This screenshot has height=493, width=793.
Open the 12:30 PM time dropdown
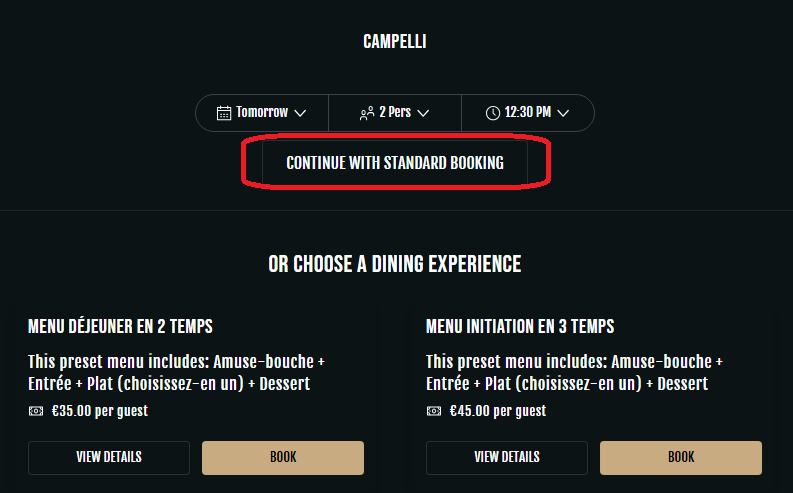pyautogui.click(x=528, y=112)
